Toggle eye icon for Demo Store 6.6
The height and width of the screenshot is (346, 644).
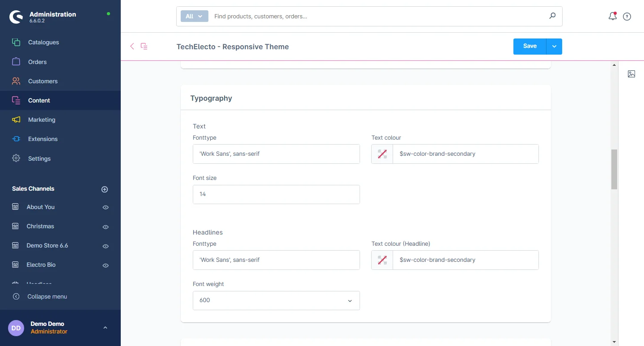pos(106,246)
